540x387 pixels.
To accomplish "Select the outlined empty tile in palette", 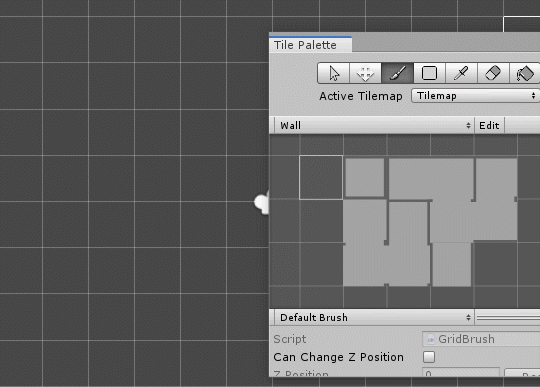I will (321, 177).
